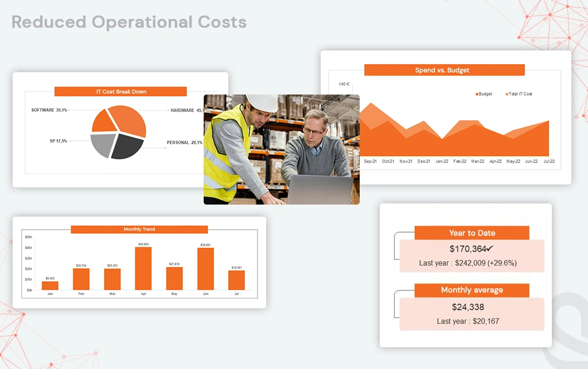Collapse the IT Cost Break Down panel
Viewport: 588px width, 369px height.
click(120, 91)
